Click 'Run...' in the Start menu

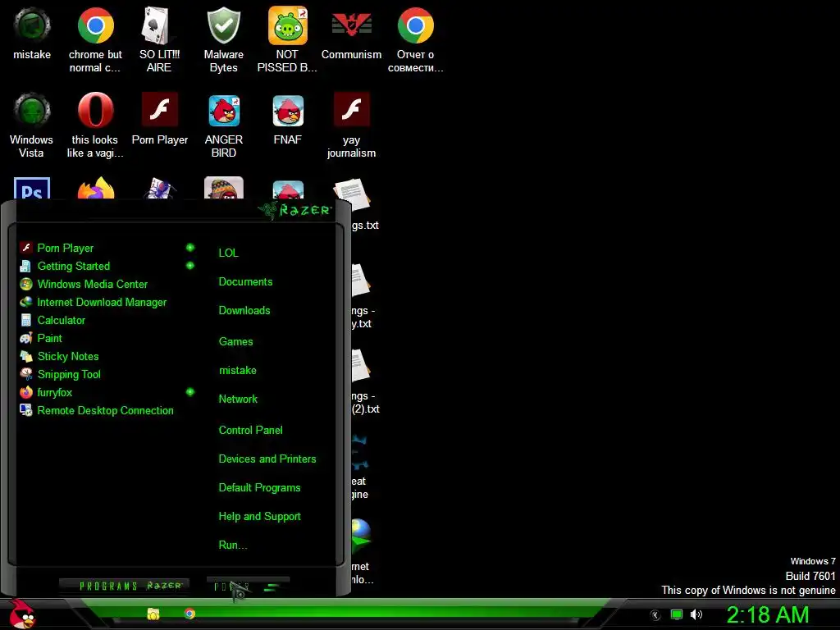click(x=232, y=546)
